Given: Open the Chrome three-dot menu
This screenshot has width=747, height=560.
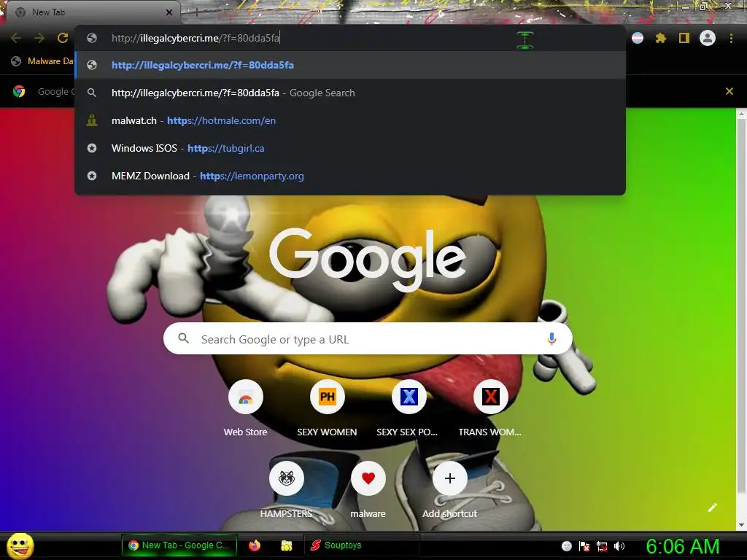Looking at the screenshot, I should pos(731,38).
